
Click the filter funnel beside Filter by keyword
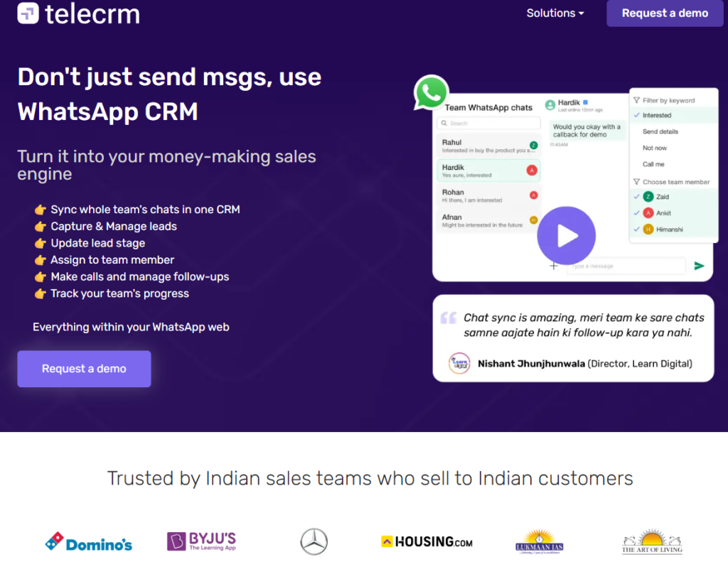pyautogui.click(x=636, y=100)
